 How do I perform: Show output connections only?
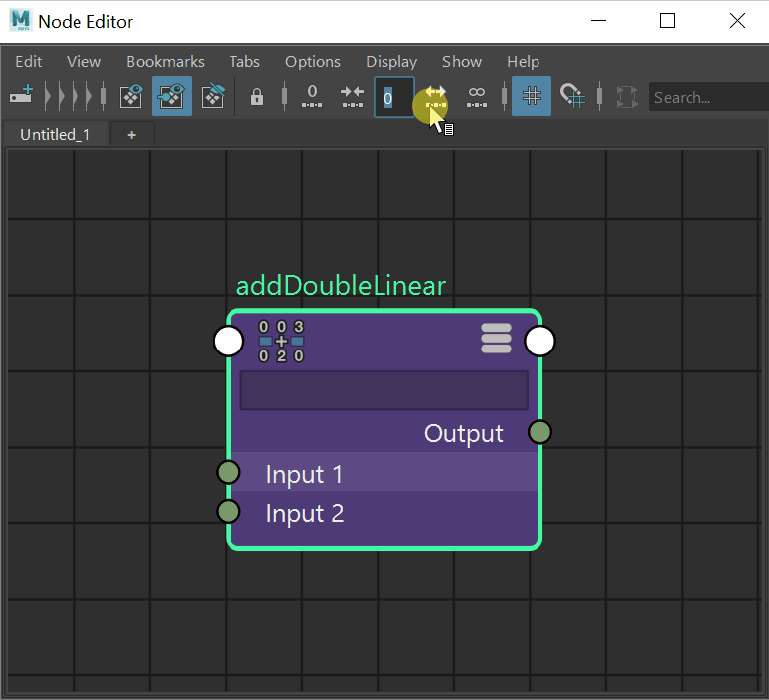pyautogui.click(x=212, y=97)
